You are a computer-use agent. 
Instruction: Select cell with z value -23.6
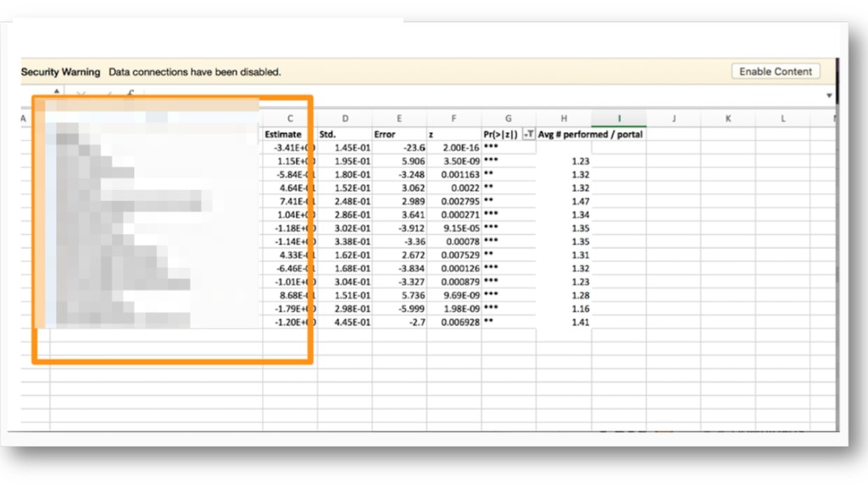pyautogui.click(x=399, y=147)
